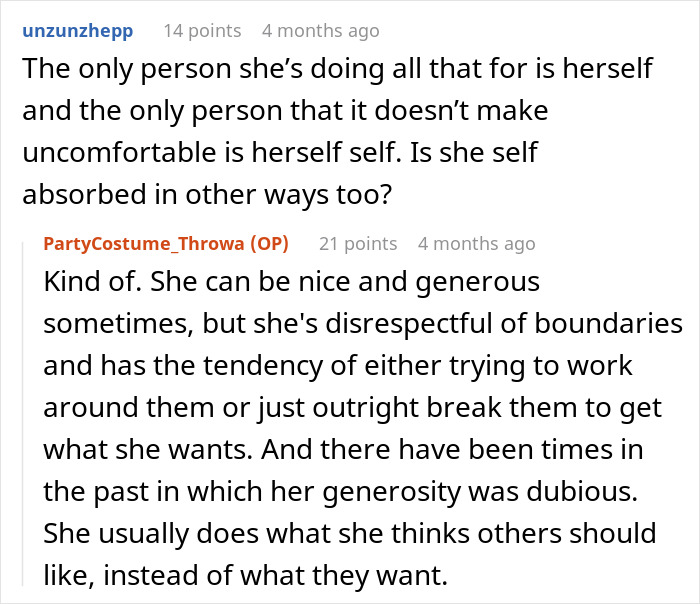The height and width of the screenshot is (604, 700).
Task: Click the line 'Kind of. She can be nice and generous'
Action: coord(292,282)
